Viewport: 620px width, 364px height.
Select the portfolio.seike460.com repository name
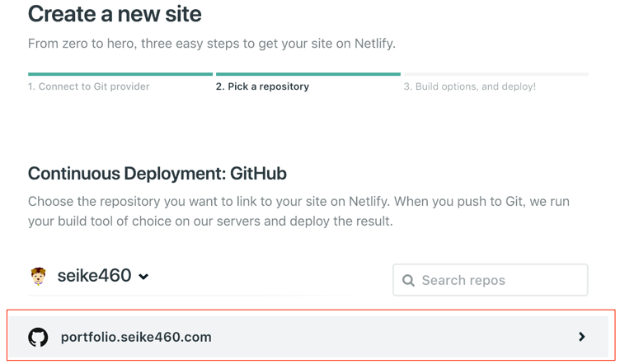(136, 337)
